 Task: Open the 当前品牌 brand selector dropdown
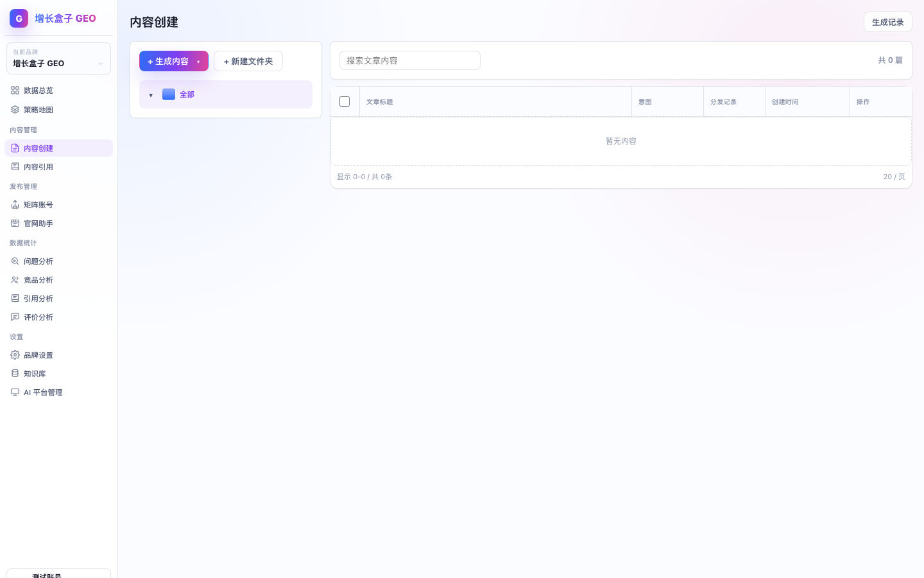click(58, 58)
